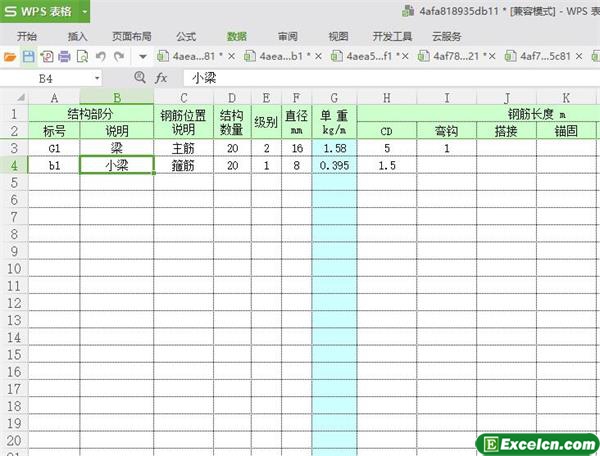Open the WPS 表格 application menu dropdown

[85, 11]
